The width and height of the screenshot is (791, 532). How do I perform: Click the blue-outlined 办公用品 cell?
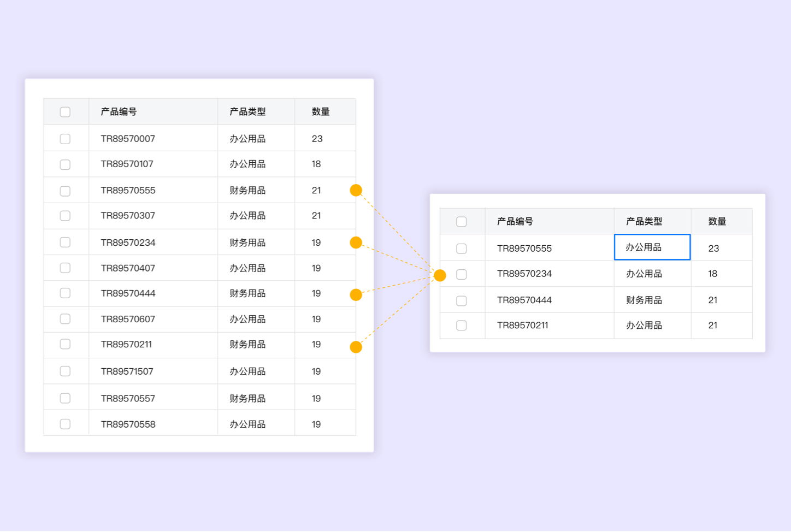point(652,247)
